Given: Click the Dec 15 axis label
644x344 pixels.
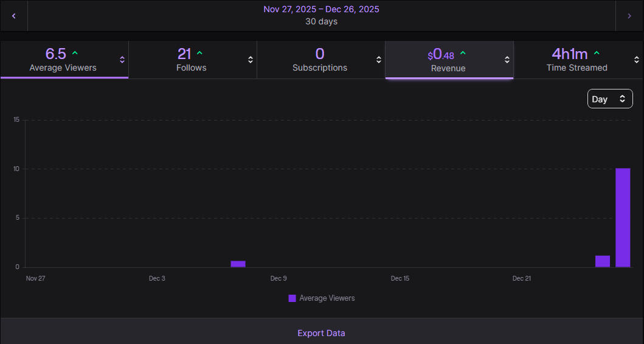Looking at the screenshot, I should point(400,278).
